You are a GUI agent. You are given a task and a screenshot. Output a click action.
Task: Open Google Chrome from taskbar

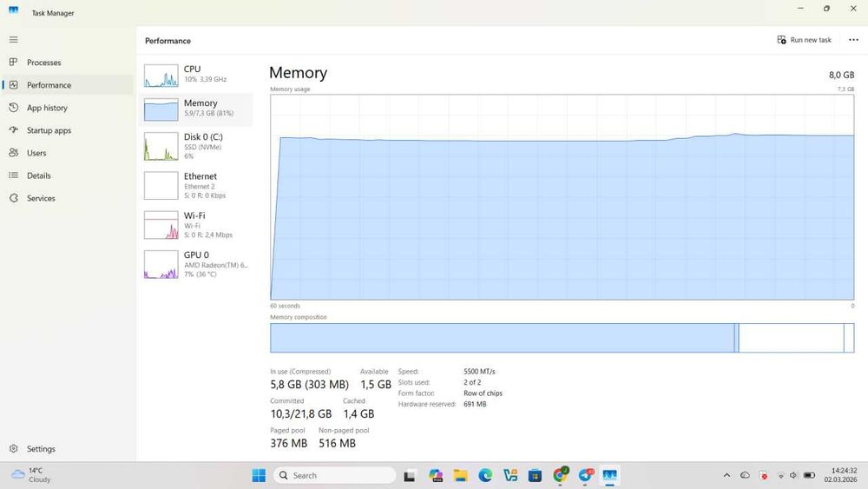tap(560, 475)
